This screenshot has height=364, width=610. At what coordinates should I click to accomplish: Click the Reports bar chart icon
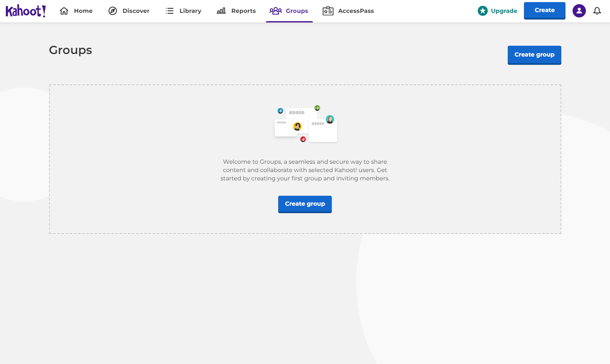[221, 11]
